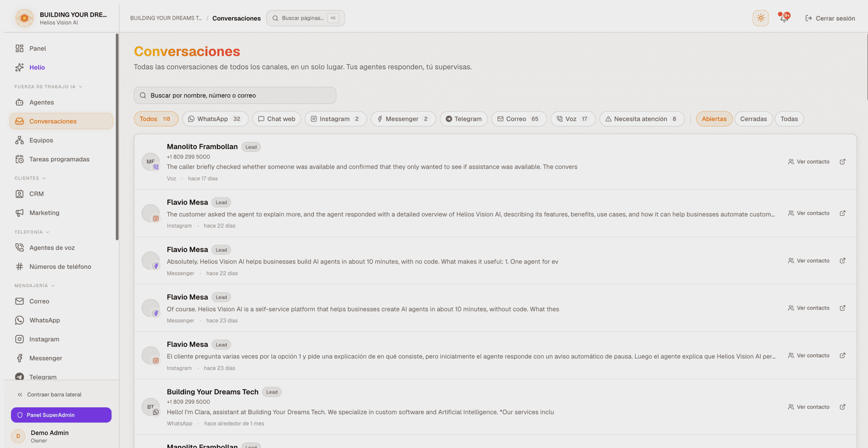Click the Agentes de voz phone icon
The image size is (868, 448).
pyautogui.click(x=19, y=247)
